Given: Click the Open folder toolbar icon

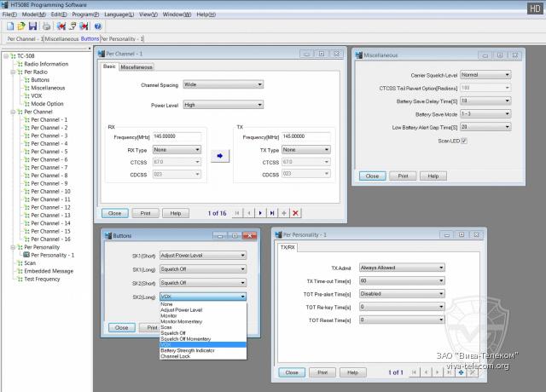Looking at the screenshot, I should tap(20, 26).
